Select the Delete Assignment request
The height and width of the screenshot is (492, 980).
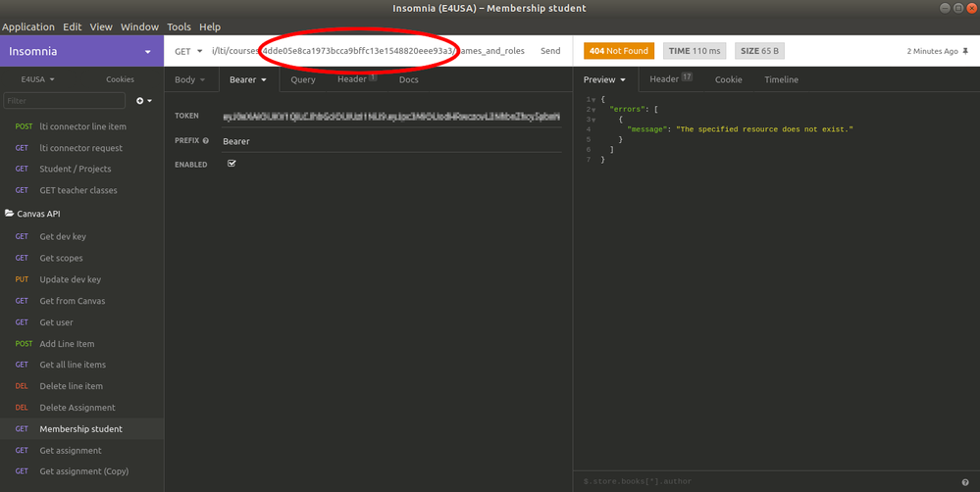(x=81, y=407)
